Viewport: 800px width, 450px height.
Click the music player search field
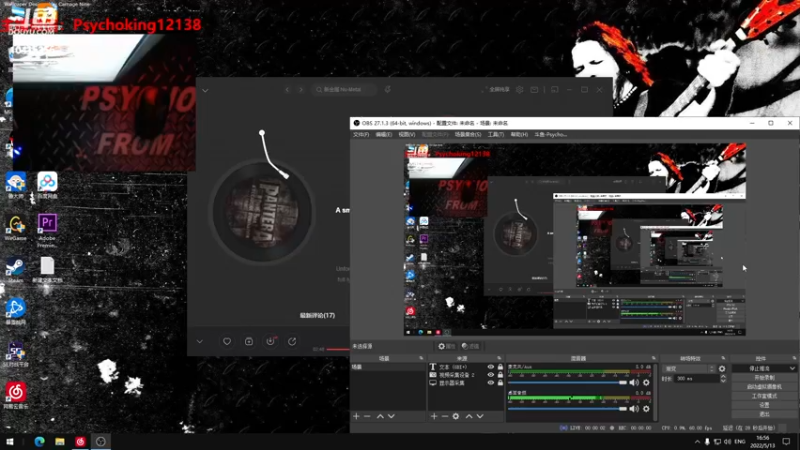[344, 90]
